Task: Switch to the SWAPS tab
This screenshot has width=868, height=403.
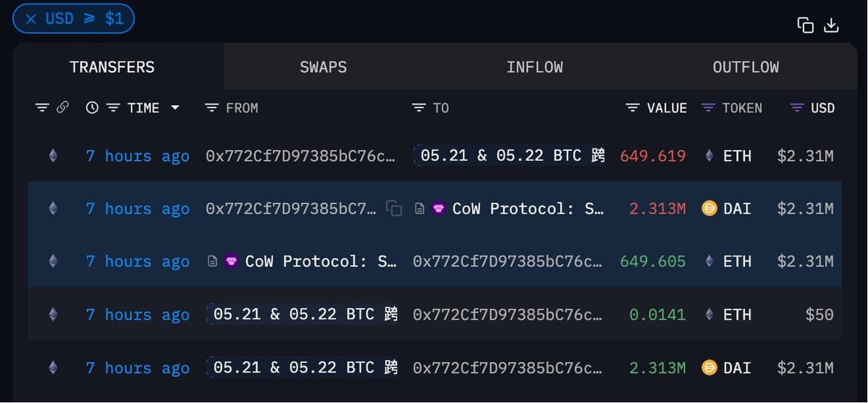Action: click(x=324, y=67)
